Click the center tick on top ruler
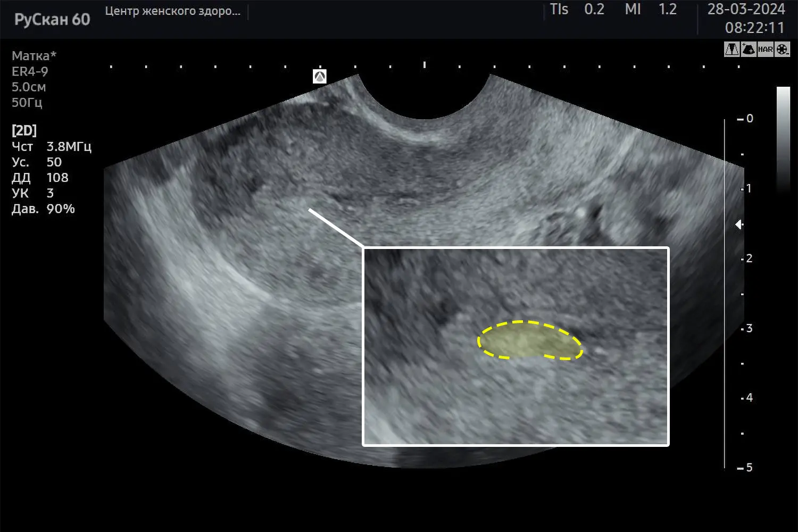The width and height of the screenshot is (798, 532). (425, 64)
